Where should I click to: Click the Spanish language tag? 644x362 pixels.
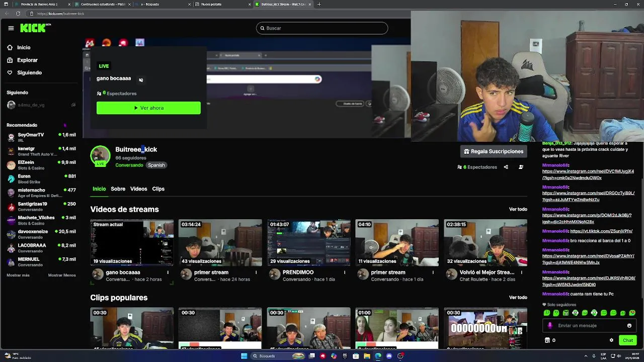[156, 165]
